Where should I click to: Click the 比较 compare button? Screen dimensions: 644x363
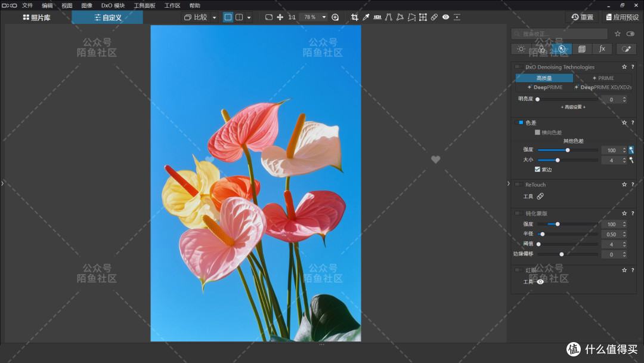pyautogui.click(x=196, y=17)
